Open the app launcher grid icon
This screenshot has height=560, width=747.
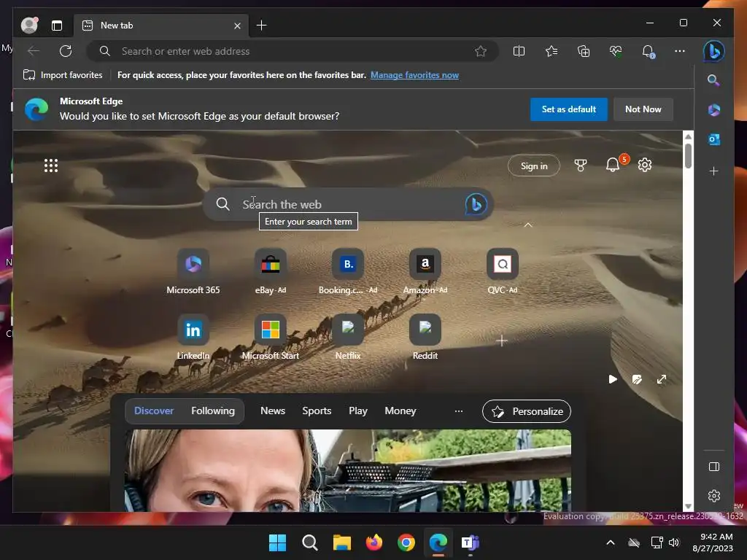(x=51, y=166)
